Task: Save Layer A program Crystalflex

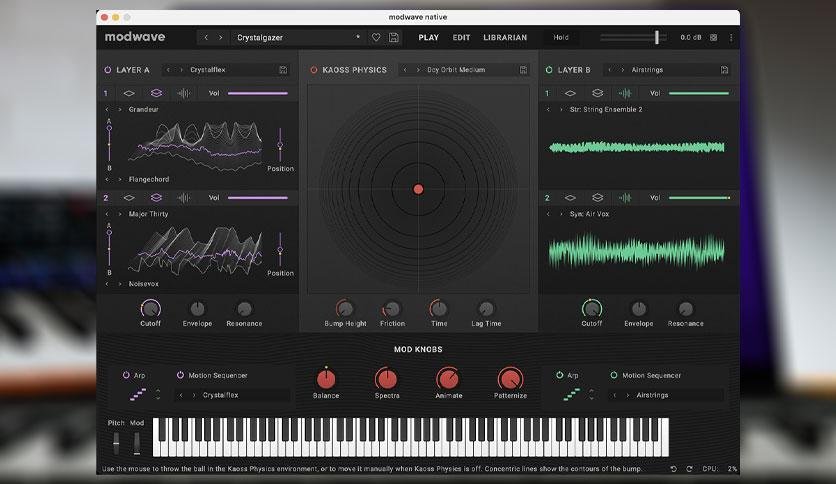Action: [x=283, y=70]
